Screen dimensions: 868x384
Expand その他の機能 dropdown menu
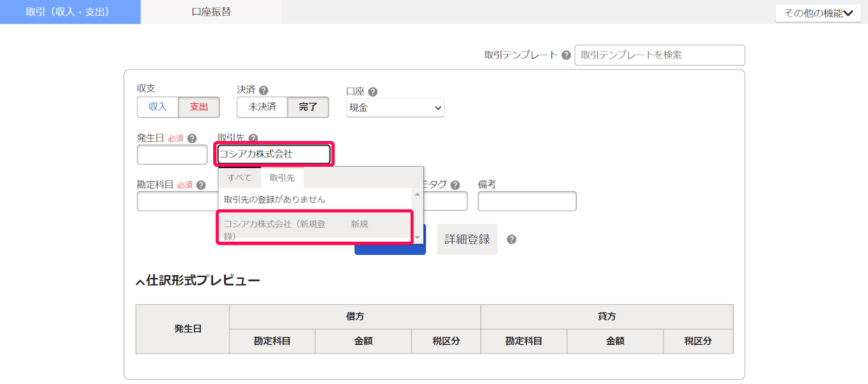click(x=818, y=13)
